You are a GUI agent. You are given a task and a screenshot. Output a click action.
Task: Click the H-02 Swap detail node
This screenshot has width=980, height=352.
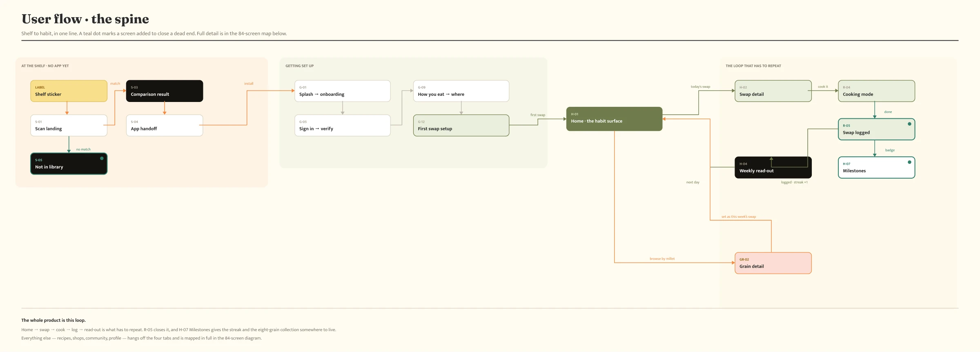click(773, 91)
